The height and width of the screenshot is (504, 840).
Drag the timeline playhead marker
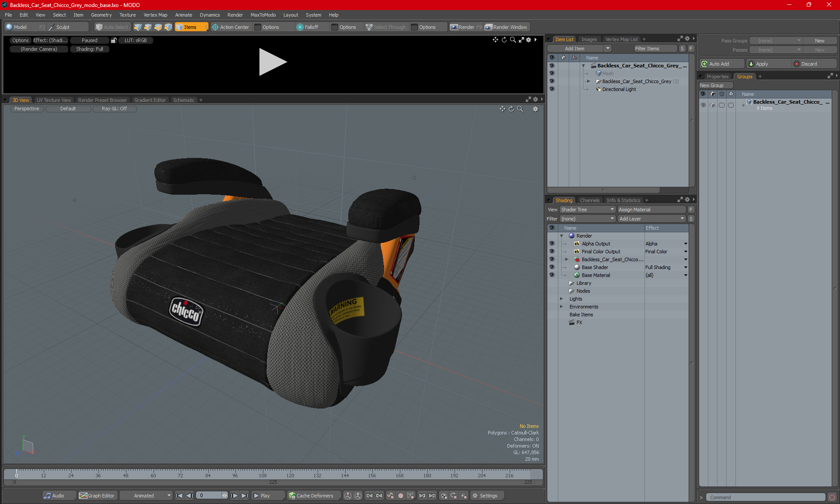click(x=16, y=474)
